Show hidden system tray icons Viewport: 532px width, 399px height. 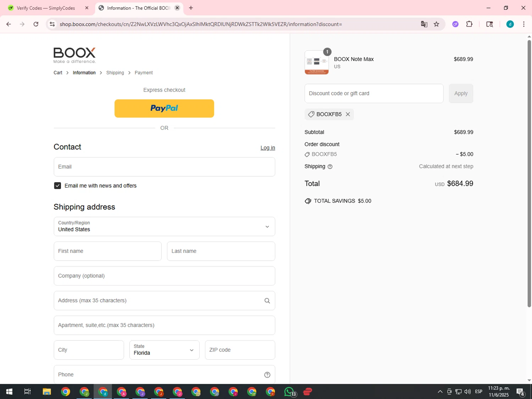pyautogui.click(x=440, y=392)
